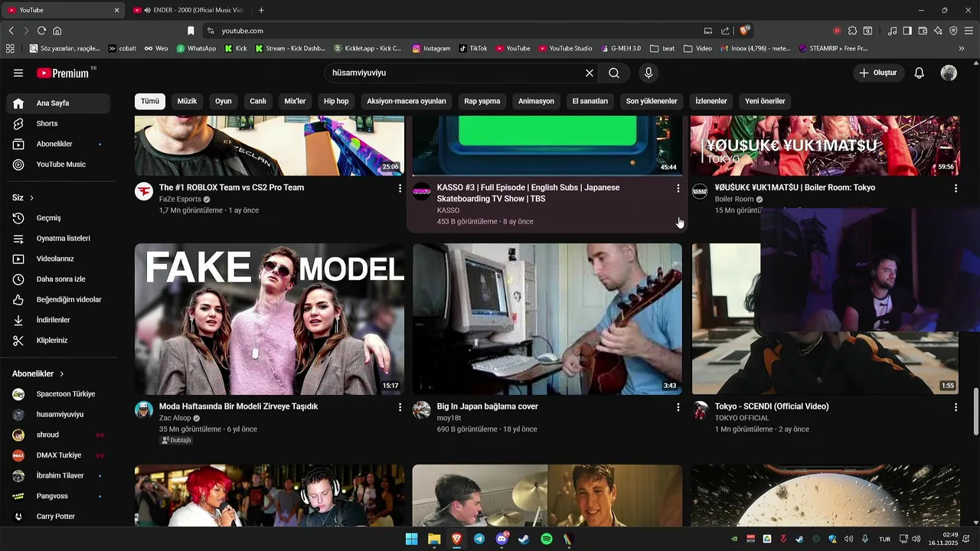Select the Canlı filter chip
The height and width of the screenshot is (551, 980).
click(258, 101)
